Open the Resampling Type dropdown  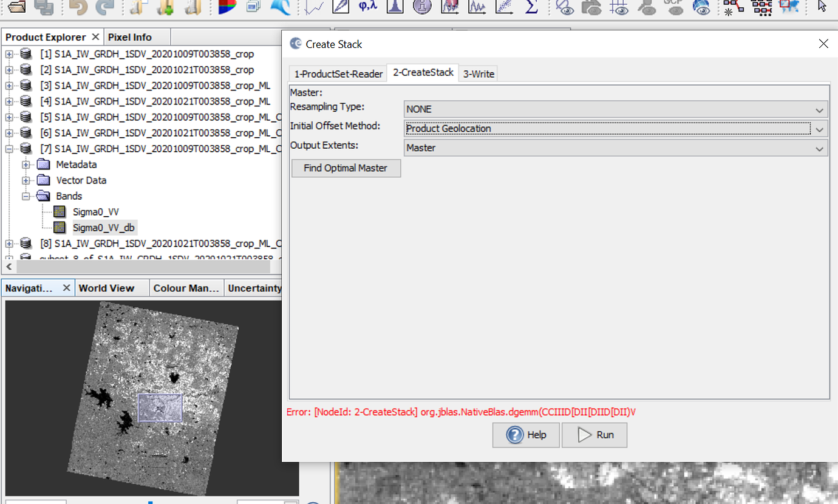(x=616, y=109)
